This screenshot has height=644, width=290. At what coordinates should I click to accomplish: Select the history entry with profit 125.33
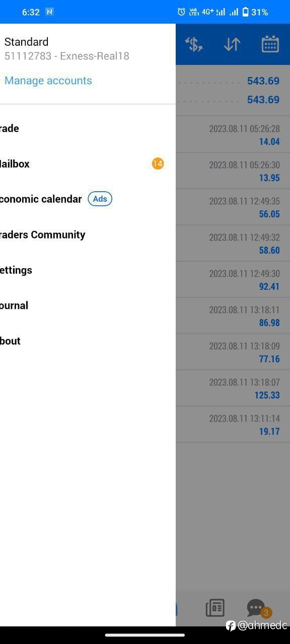tap(233, 388)
